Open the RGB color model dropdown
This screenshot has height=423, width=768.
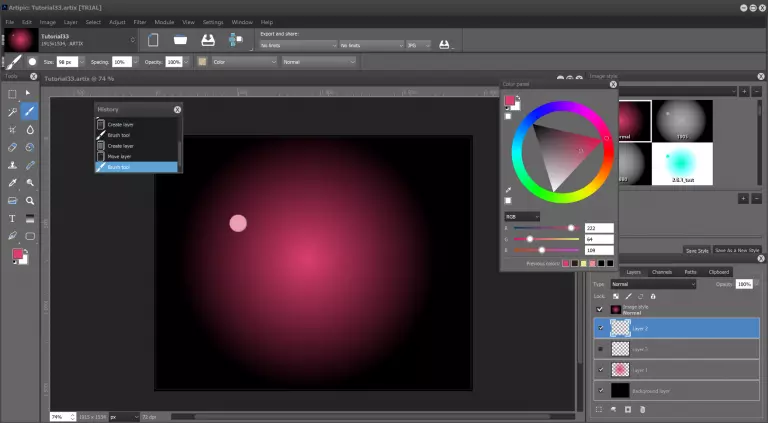(522, 216)
